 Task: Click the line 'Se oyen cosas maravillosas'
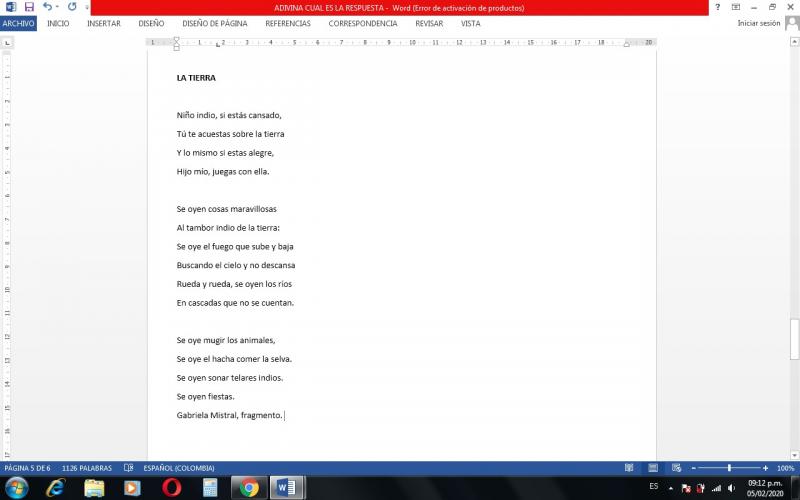point(227,209)
